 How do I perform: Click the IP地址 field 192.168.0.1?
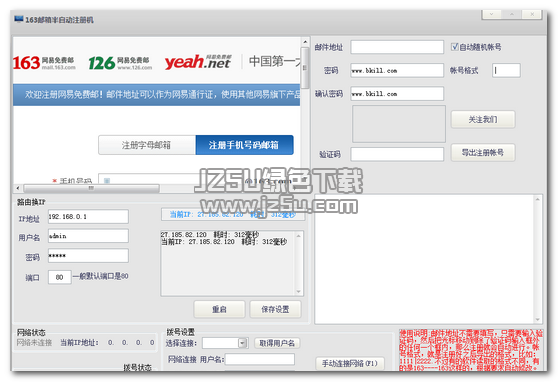(88, 216)
